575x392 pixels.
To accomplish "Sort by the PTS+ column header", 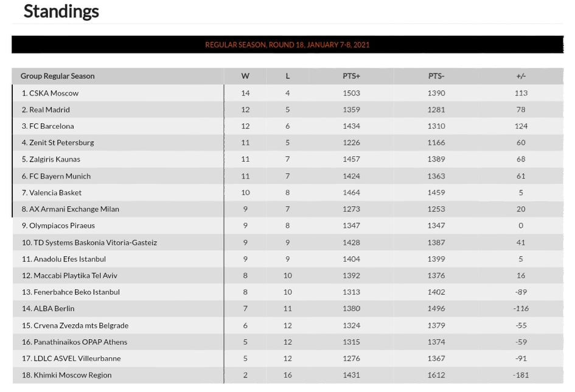I will pyautogui.click(x=351, y=76).
